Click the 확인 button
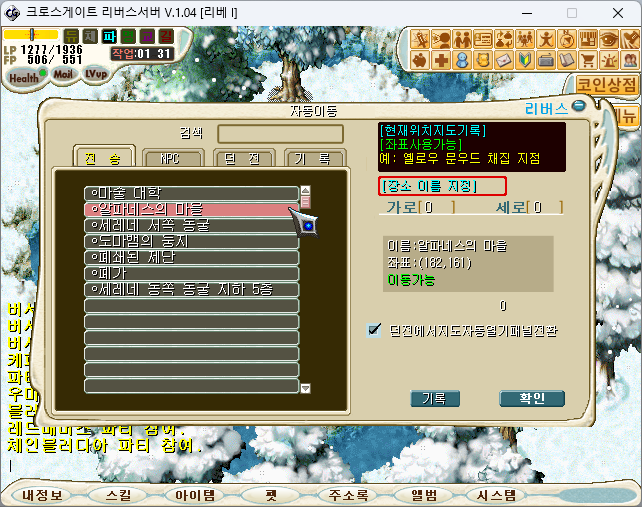The image size is (642, 507). pos(532,398)
